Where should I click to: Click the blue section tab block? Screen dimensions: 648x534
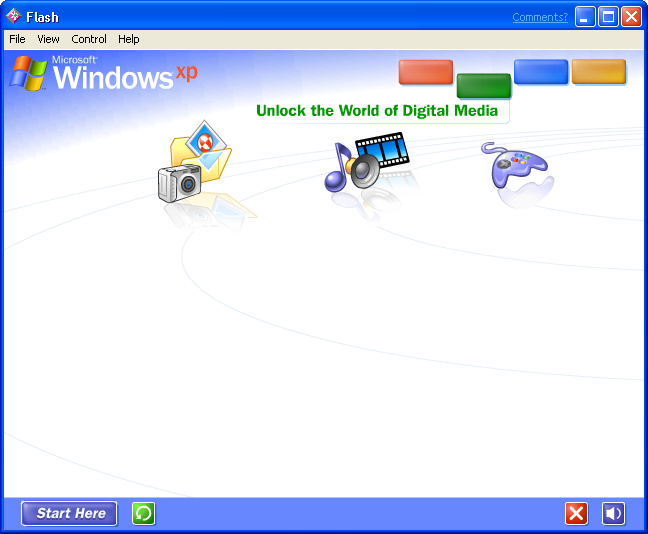tap(541, 72)
